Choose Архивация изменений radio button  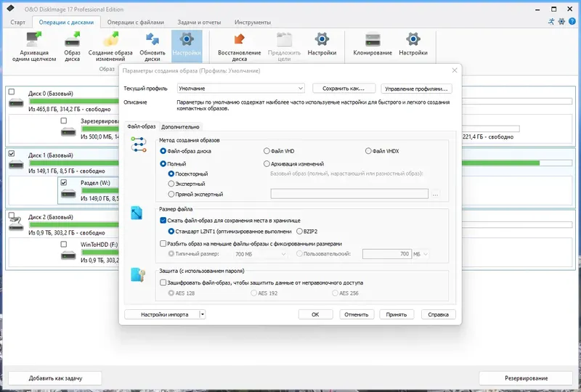(267, 164)
